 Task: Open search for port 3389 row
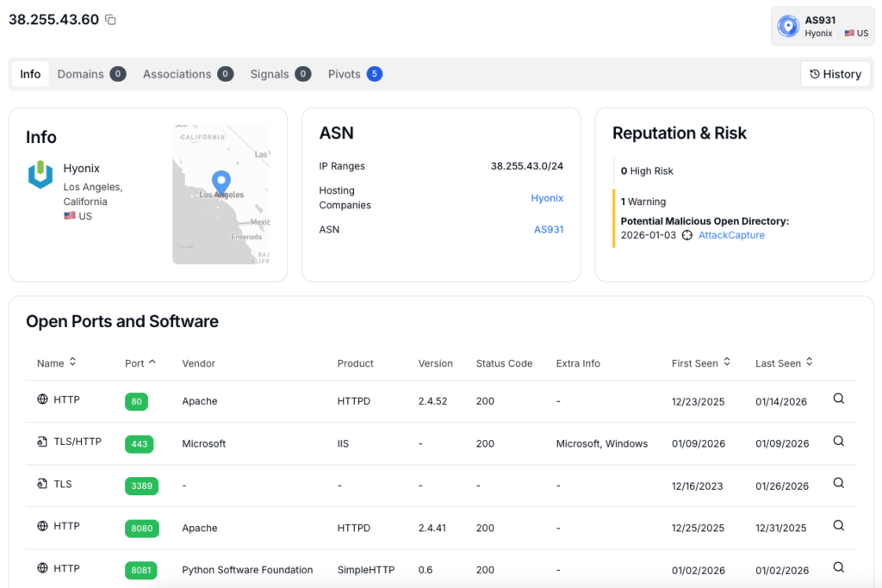(838, 484)
